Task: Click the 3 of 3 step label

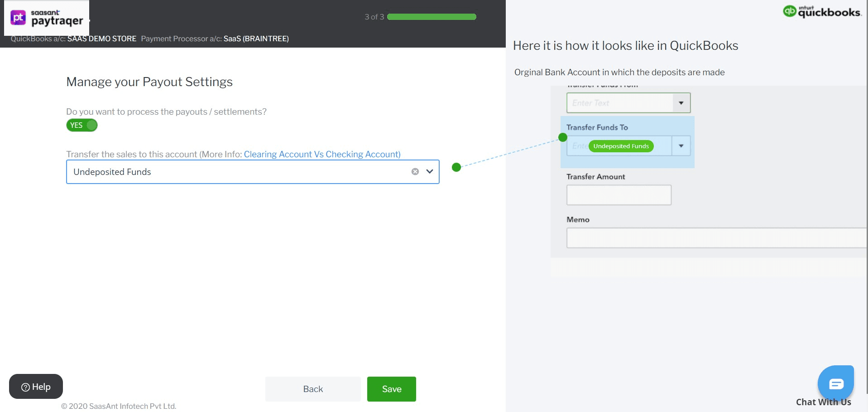Action: (x=374, y=17)
